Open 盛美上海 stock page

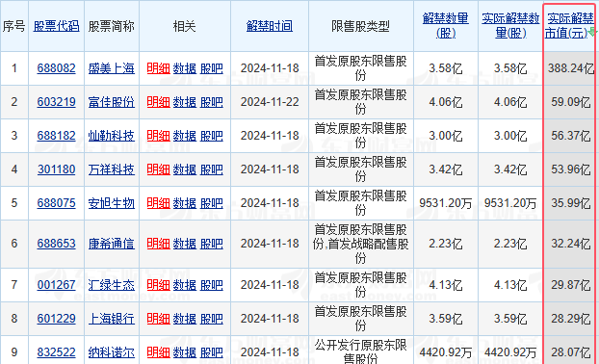click(x=112, y=68)
